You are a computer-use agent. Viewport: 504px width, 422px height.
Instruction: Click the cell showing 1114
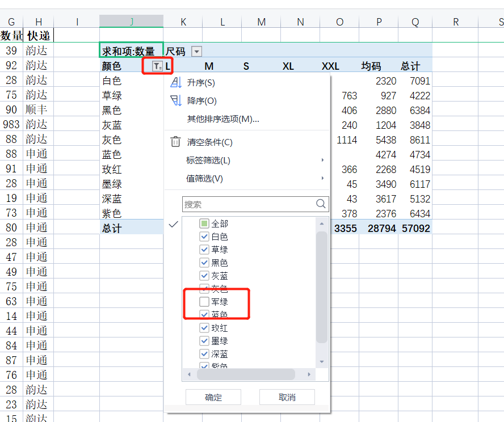346,140
